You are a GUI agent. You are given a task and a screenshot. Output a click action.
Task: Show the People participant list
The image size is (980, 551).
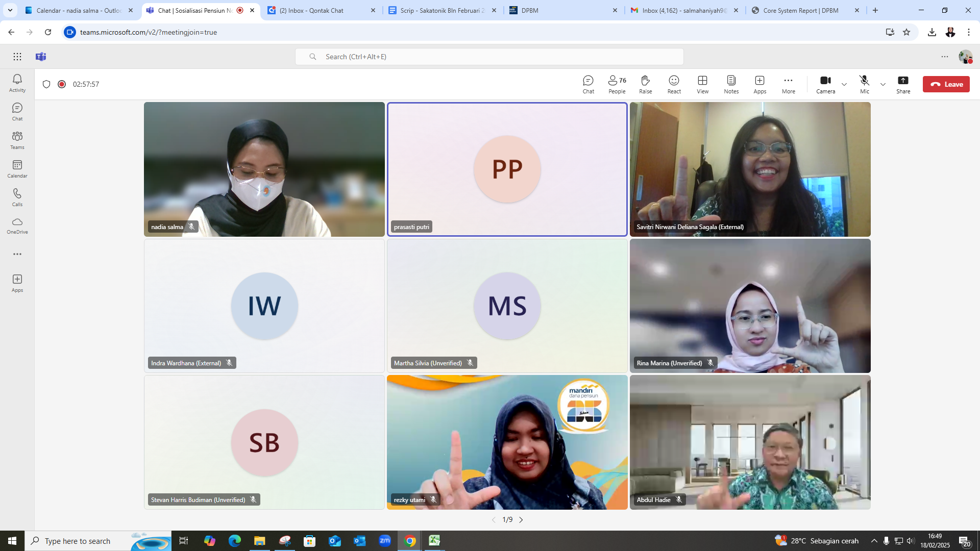(x=617, y=84)
